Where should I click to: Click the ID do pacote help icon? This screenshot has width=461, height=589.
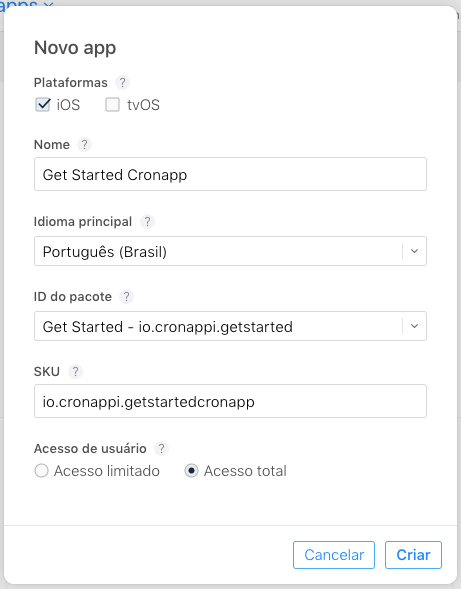tap(127, 297)
